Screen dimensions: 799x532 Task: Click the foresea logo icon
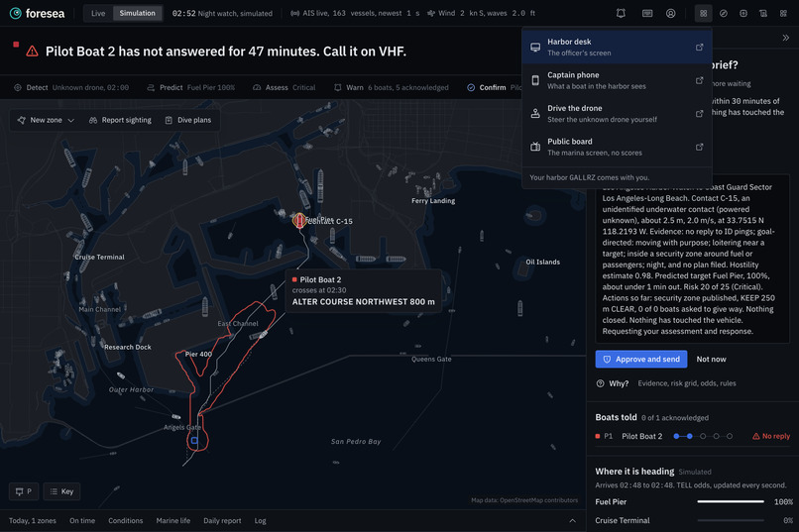click(16, 13)
